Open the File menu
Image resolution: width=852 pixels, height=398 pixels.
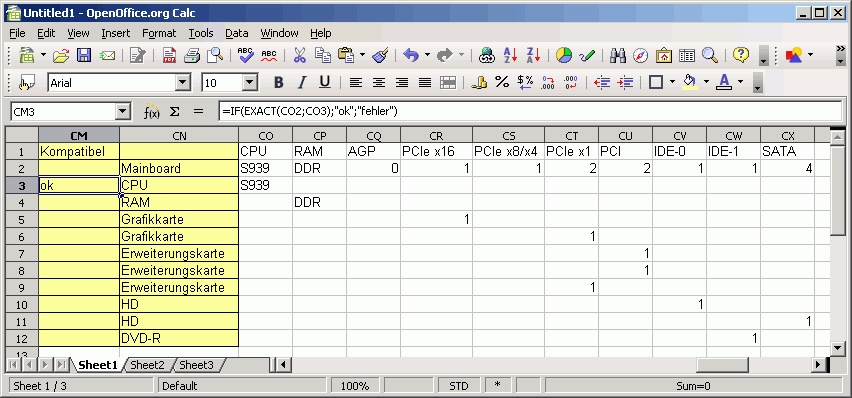[17, 33]
